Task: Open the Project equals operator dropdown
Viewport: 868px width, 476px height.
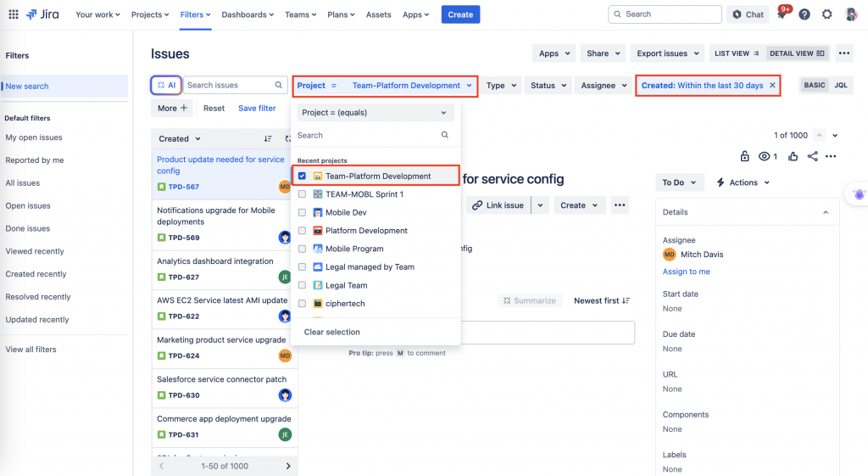Action: (x=376, y=113)
